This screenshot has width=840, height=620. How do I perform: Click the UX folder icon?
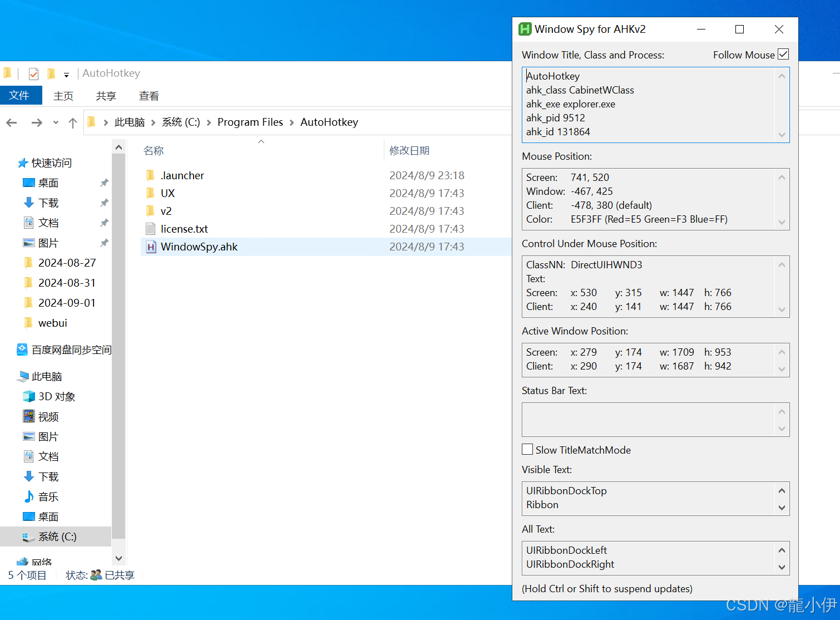[150, 193]
